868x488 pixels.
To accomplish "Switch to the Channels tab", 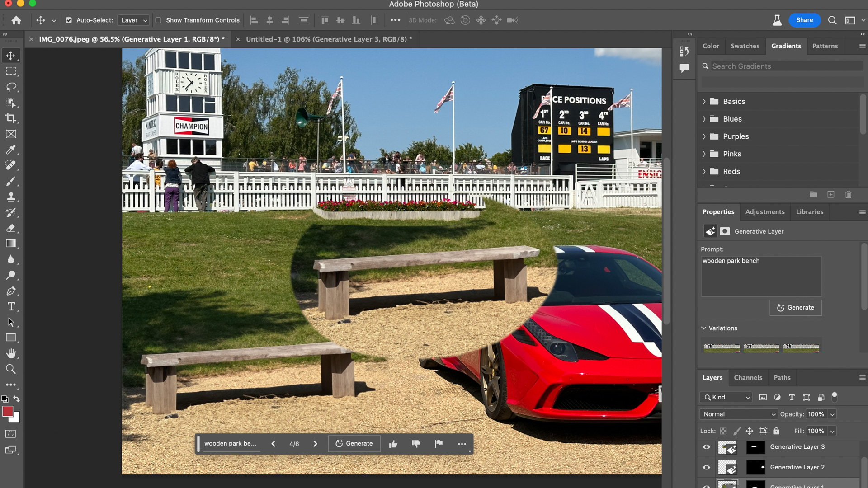I will [x=748, y=376].
